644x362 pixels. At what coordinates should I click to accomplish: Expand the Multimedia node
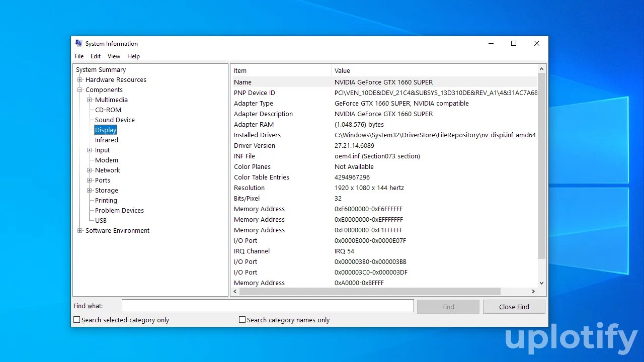click(90, 100)
